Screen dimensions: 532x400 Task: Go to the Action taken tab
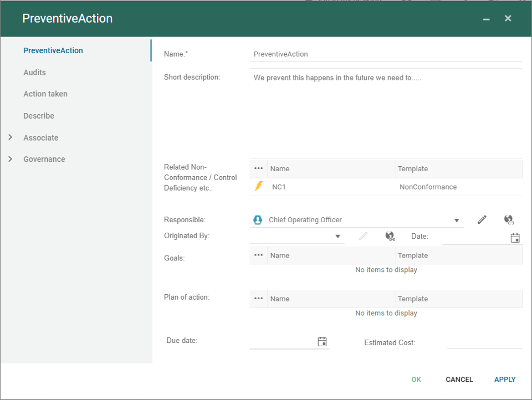pyautogui.click(x=45, y=94)
